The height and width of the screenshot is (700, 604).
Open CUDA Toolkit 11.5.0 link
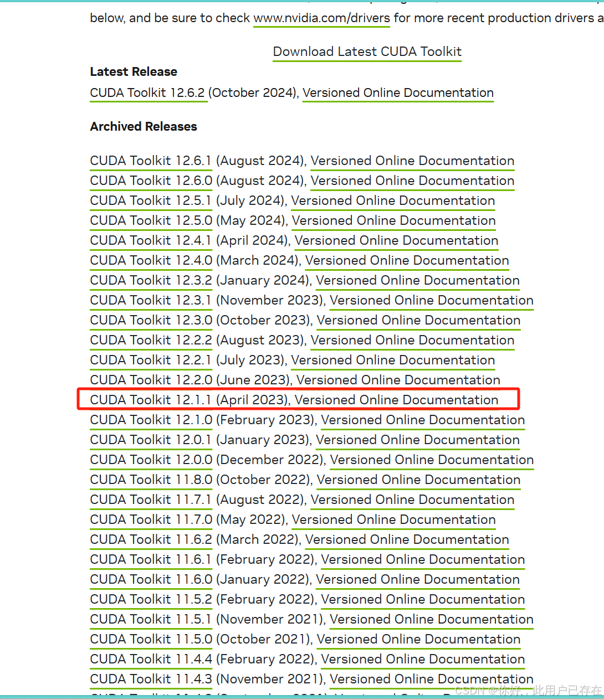tap(151, 639)
